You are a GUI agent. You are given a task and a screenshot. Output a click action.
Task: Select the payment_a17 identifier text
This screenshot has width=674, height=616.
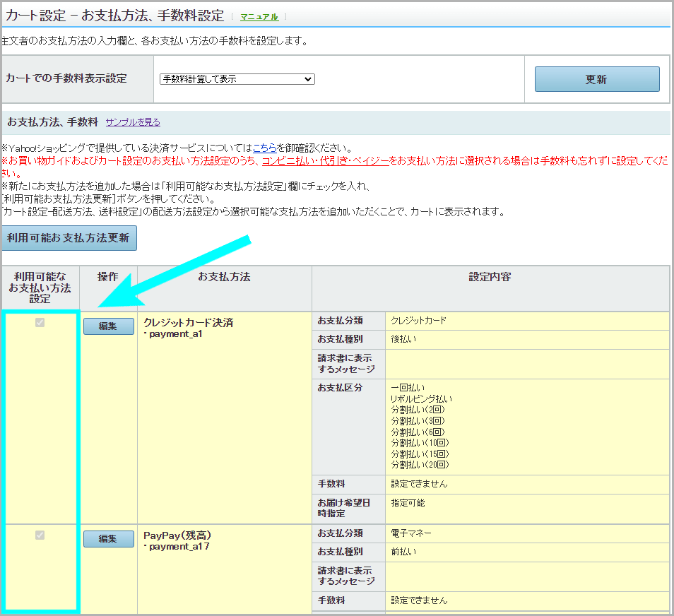tap(179, 547)
